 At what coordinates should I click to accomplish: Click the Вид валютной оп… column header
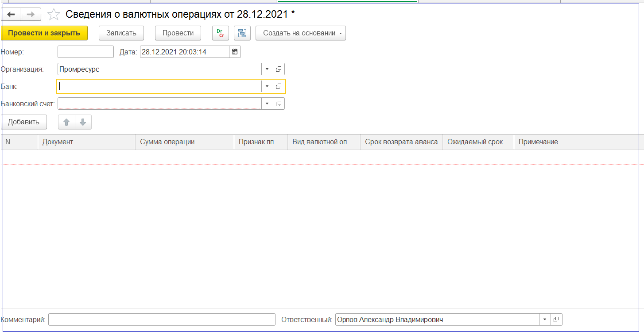324,142
